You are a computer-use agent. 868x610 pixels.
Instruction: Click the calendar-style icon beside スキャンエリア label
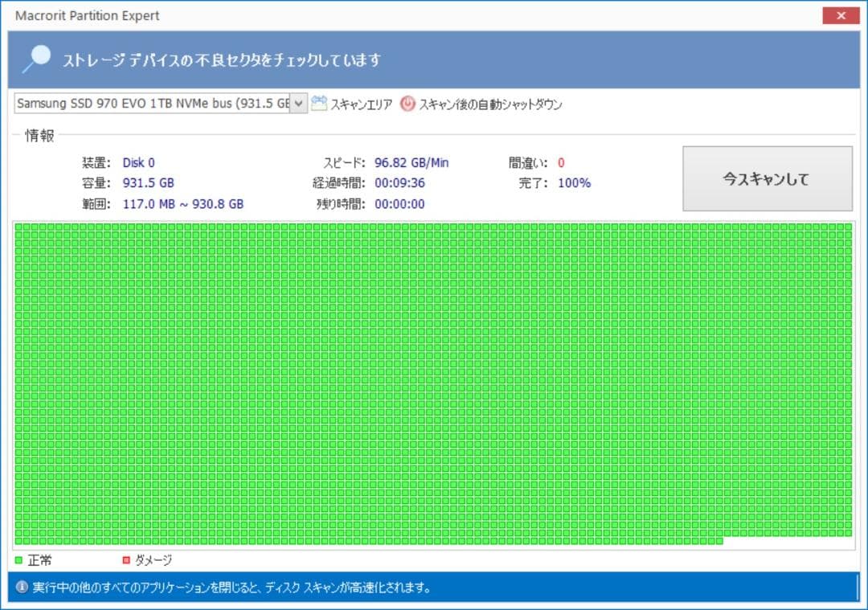coord(319,103)
